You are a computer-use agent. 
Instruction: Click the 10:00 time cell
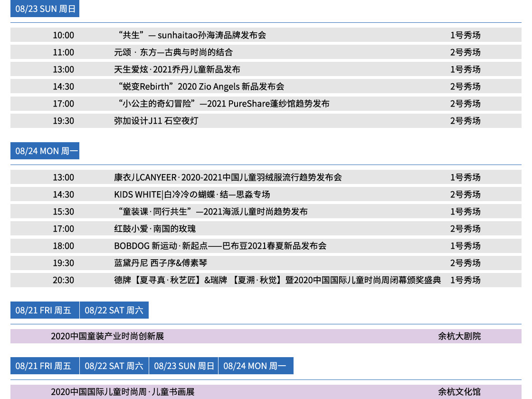click(64, 35)
